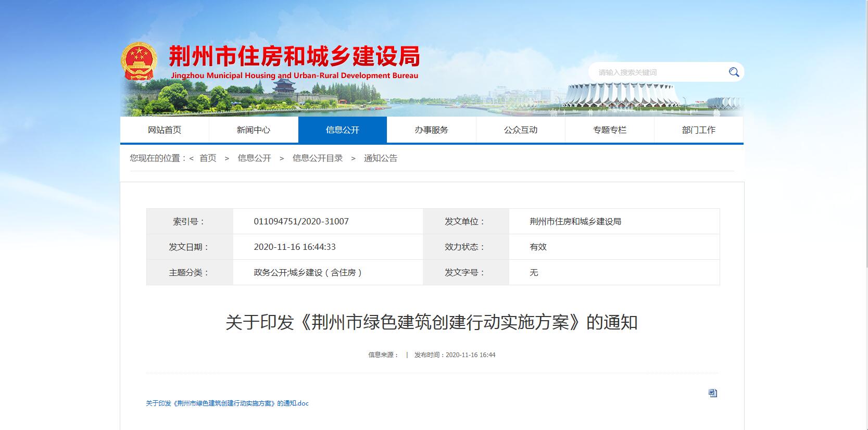Switch to the 新闻中心 tab
868x430 pixels.
click(x=254, y=130)
